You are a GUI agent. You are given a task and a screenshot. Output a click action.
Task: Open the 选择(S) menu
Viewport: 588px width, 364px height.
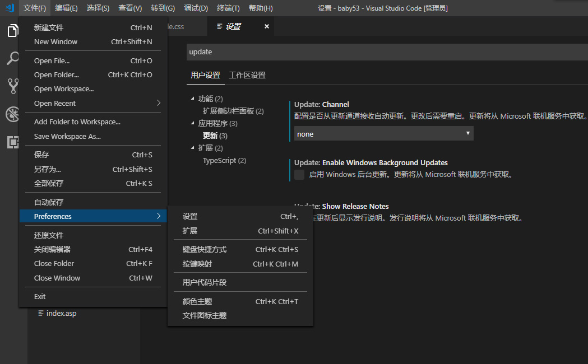click(x=98, y=8)
